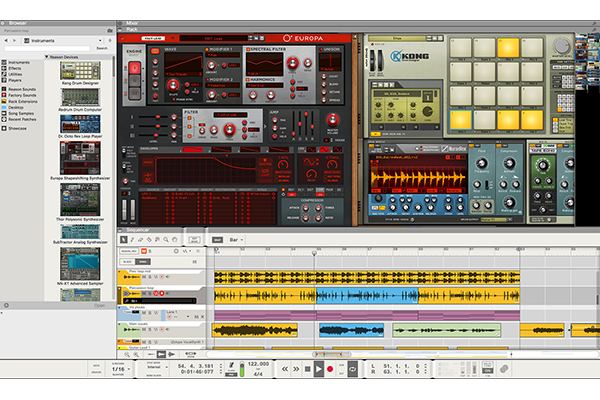Toggle the Loop button in transport
The image size is (600, 400).
(x=352, y=369)
